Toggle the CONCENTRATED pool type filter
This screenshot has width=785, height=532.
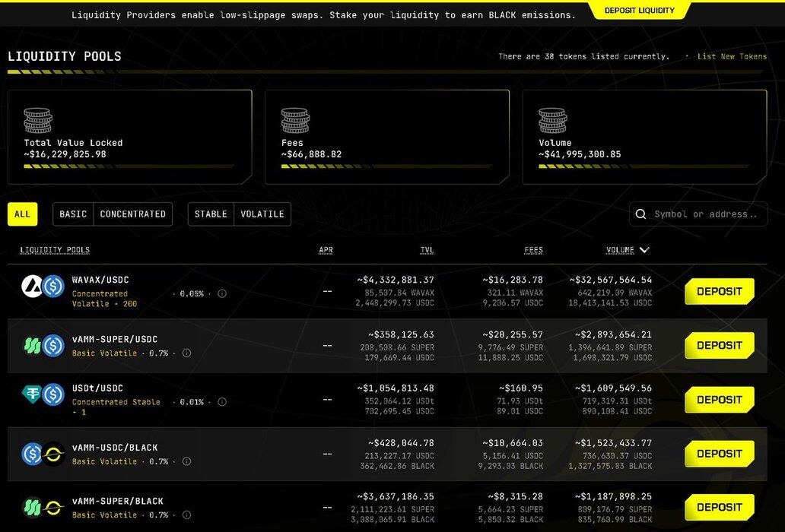133,214
